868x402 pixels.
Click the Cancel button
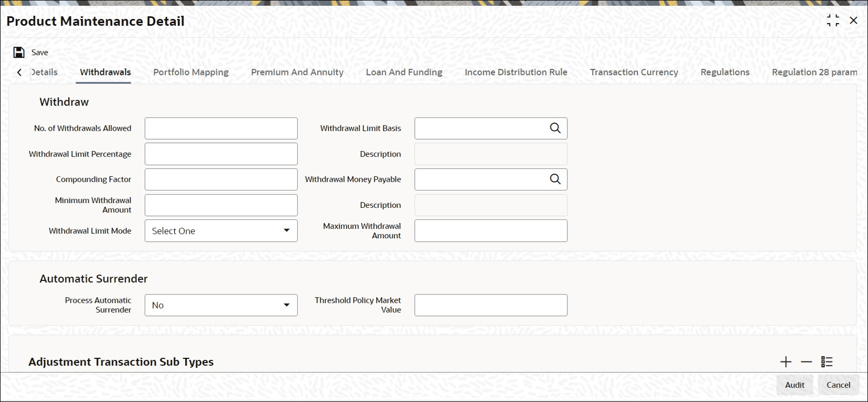838,385
